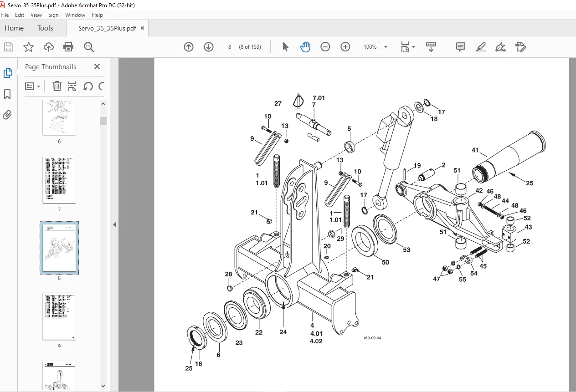Add a sticky note comment
The height and width of the screenshot is (392, 576).
coord(461,47)
